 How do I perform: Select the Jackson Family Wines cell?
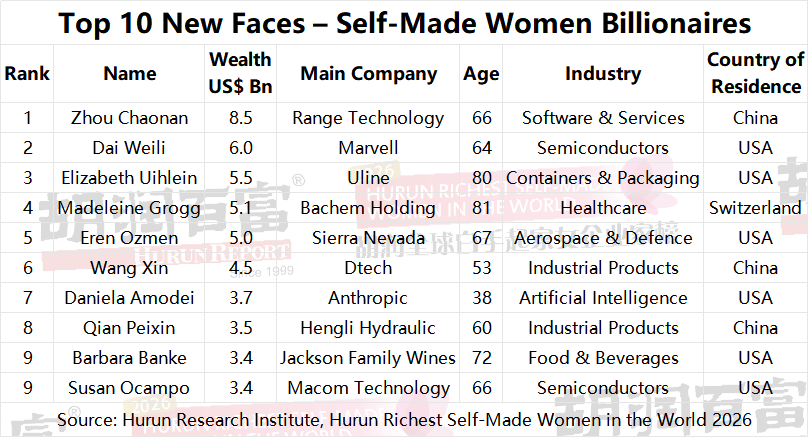(369, 358)
